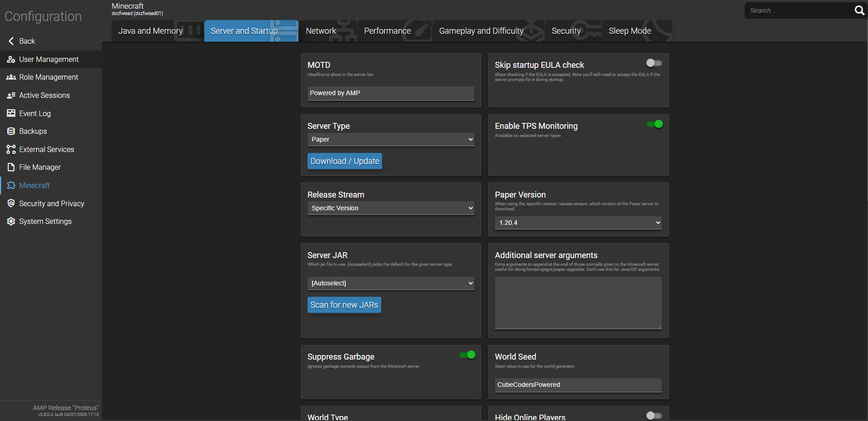Open the Backups page

[x=51, y=131]
